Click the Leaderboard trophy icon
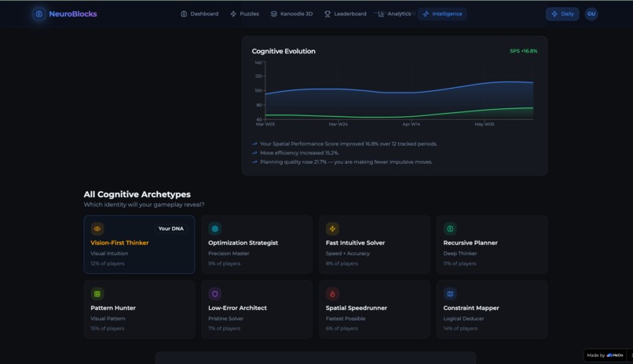 327,14
